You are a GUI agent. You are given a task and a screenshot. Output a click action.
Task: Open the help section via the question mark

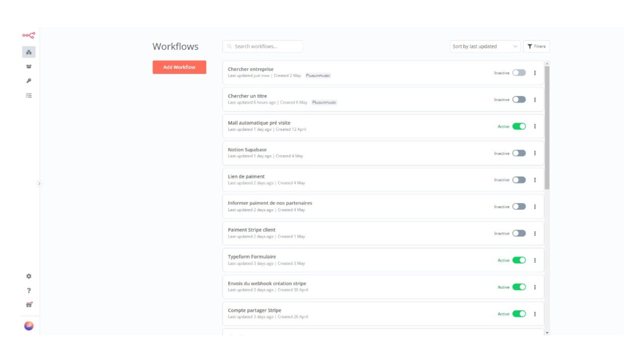29,291
